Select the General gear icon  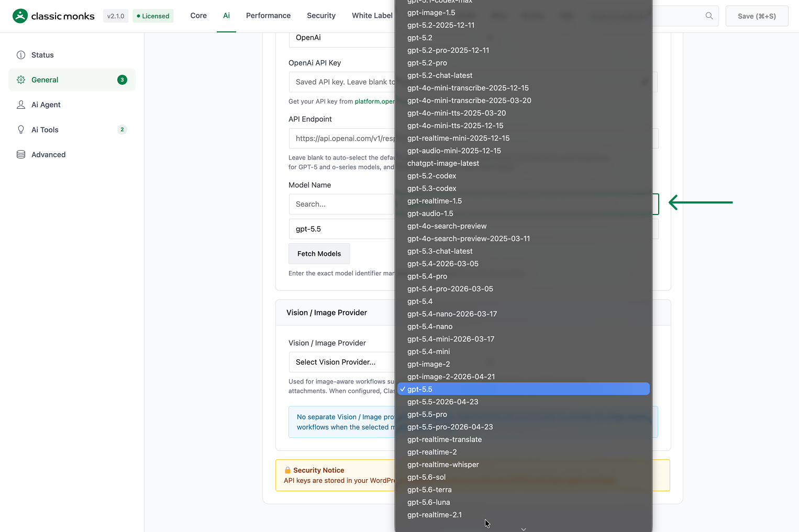point(21,80)
